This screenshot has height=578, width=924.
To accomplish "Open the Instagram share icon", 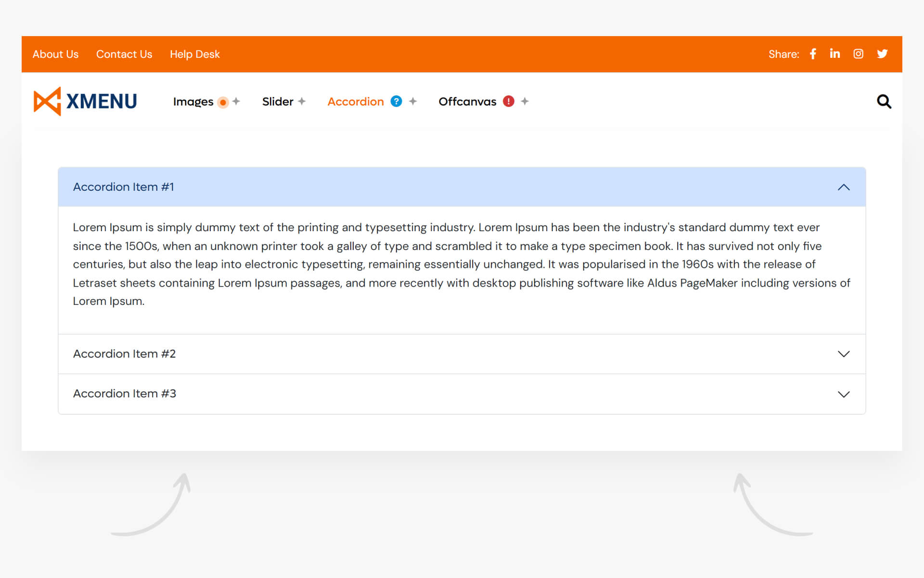I will click(x=858, y=54).
